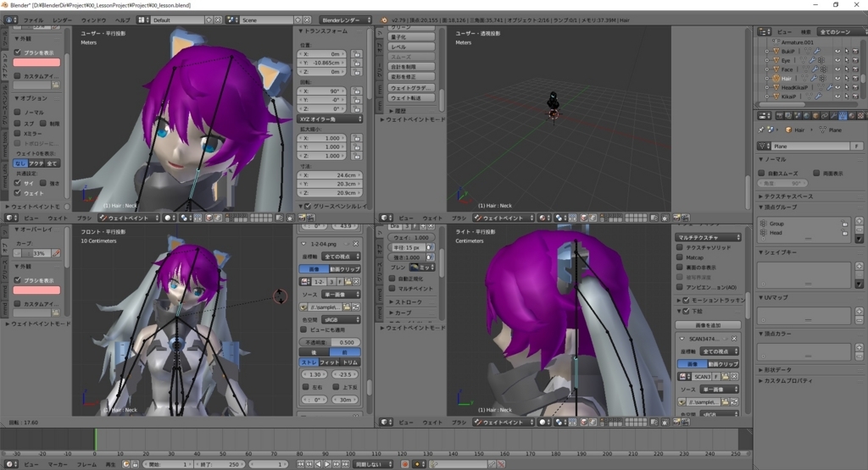Click 画像を追加 button in background panel
The width and height of the screenshot is (868, 470).
708,325
